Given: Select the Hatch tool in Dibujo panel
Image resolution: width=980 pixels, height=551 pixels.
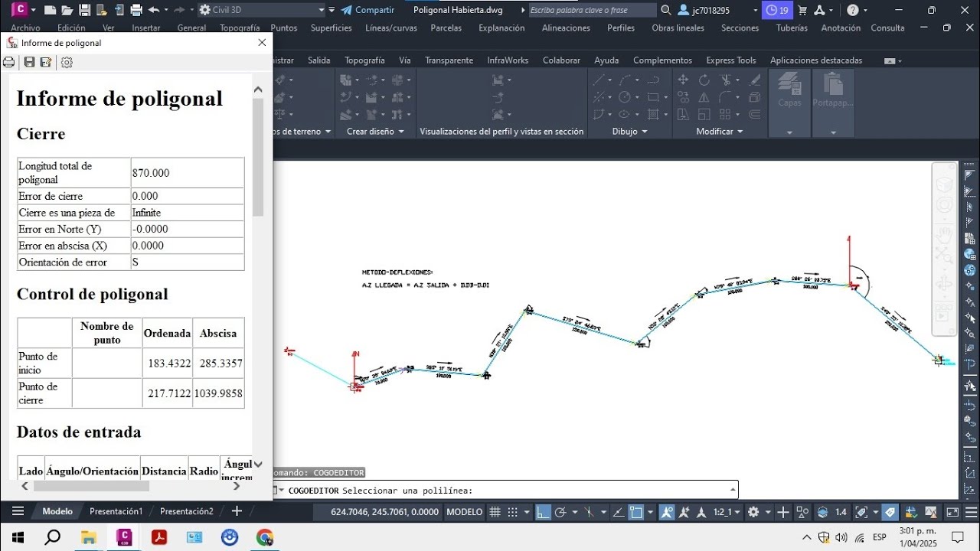Looking at the screenshot, I should [x=653, y=115].
